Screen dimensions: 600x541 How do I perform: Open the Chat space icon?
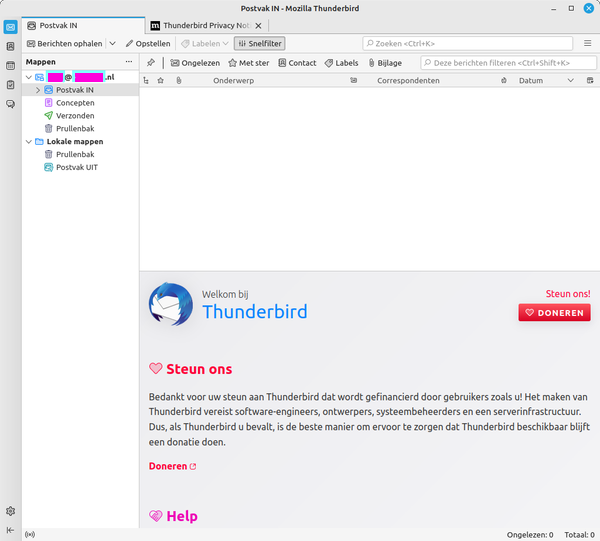(10, 103)
